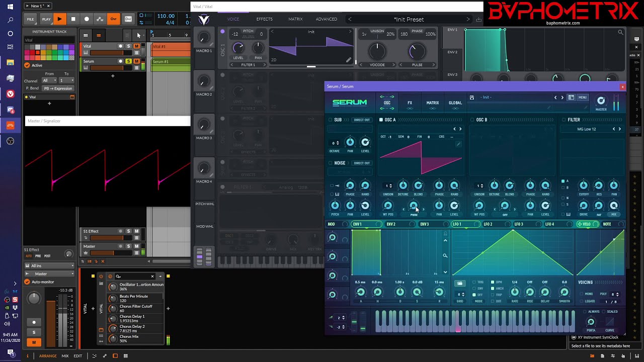Open the PLAY menu in Bitwig

46,19
